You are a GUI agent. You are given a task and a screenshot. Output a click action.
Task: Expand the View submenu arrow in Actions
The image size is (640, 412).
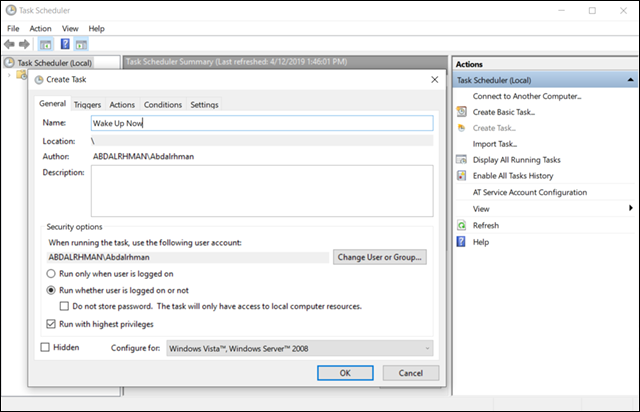(631, 208)
